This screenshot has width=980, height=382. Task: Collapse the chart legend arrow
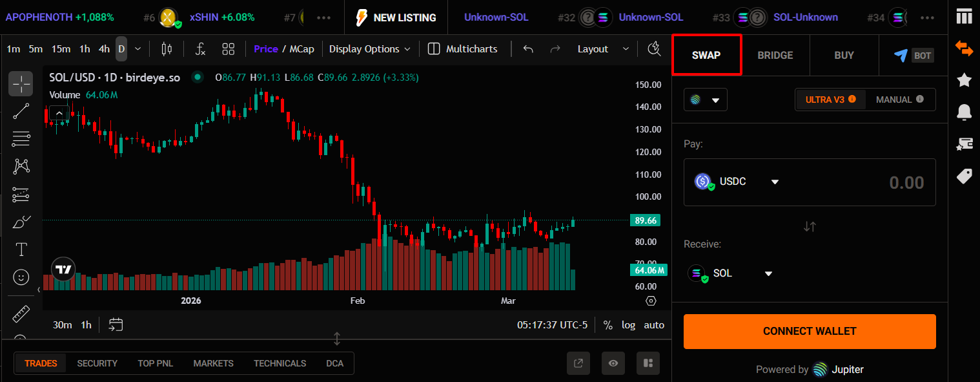point(59,114)
